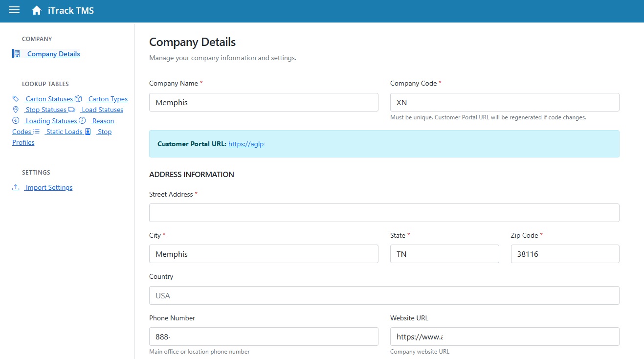Open the Company Details sidebar link

point(52,54)
